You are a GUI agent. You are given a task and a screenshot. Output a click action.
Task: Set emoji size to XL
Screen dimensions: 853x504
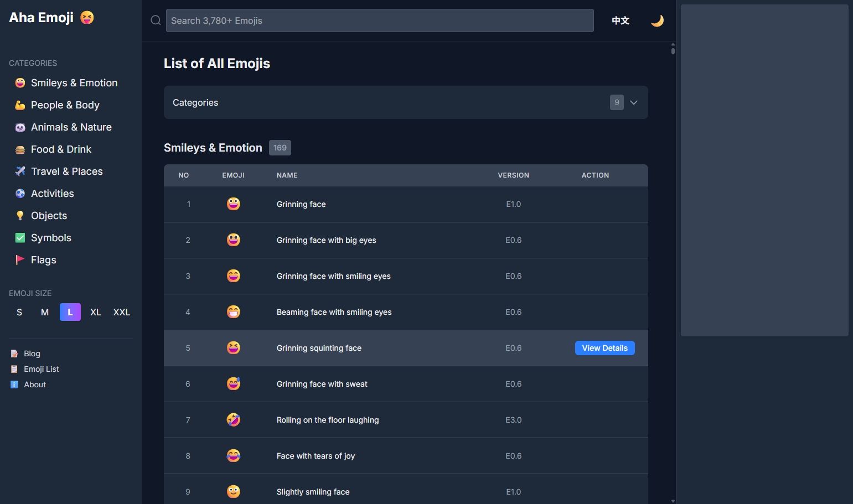(x=96, y=312)
